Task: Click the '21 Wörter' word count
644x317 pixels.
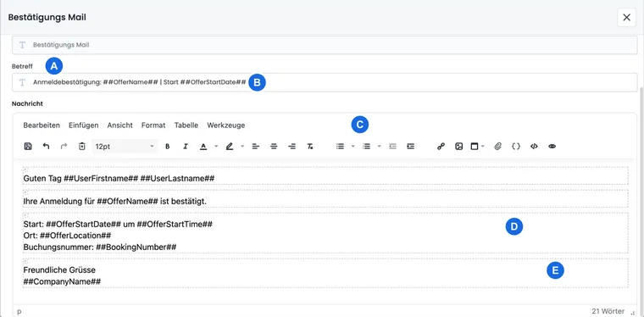Action: [x=608, y=311]
